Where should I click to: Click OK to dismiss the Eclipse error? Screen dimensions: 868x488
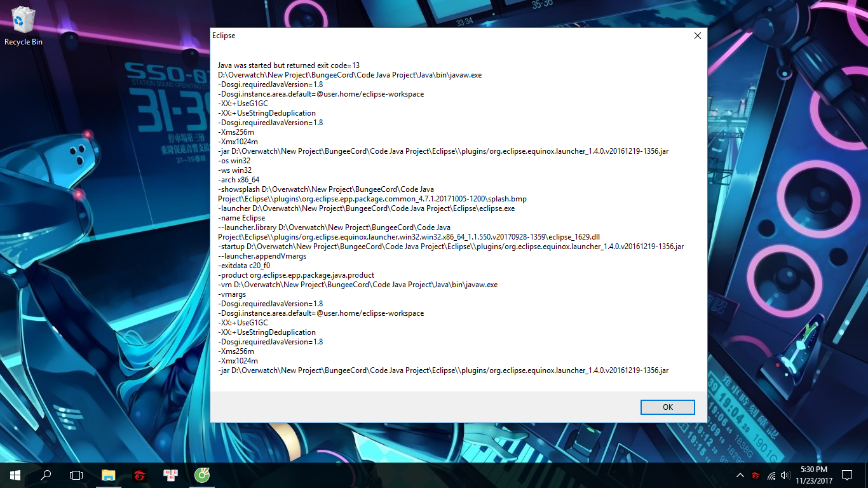tap(667, 407)
